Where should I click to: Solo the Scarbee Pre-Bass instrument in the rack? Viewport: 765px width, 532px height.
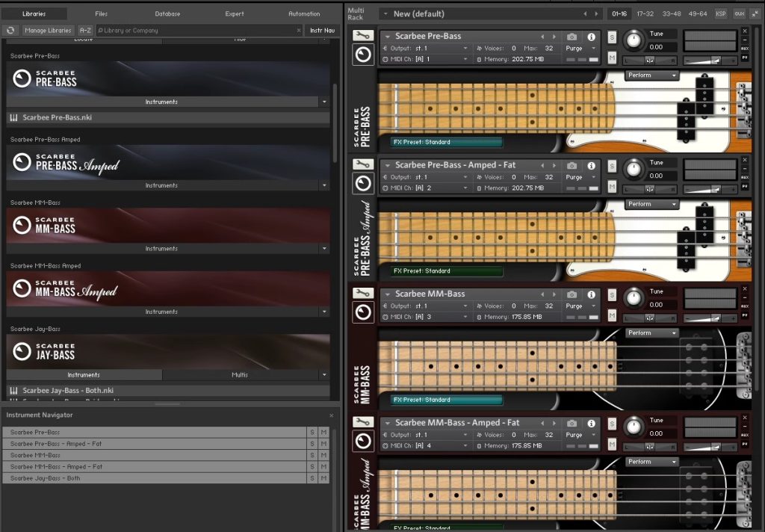point(612,37)
